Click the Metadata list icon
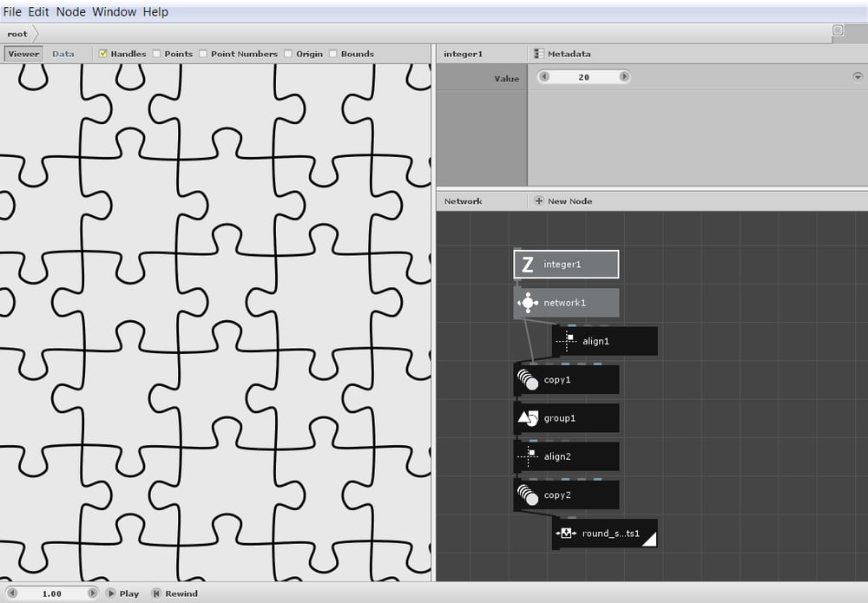 (x=539, y=54)
